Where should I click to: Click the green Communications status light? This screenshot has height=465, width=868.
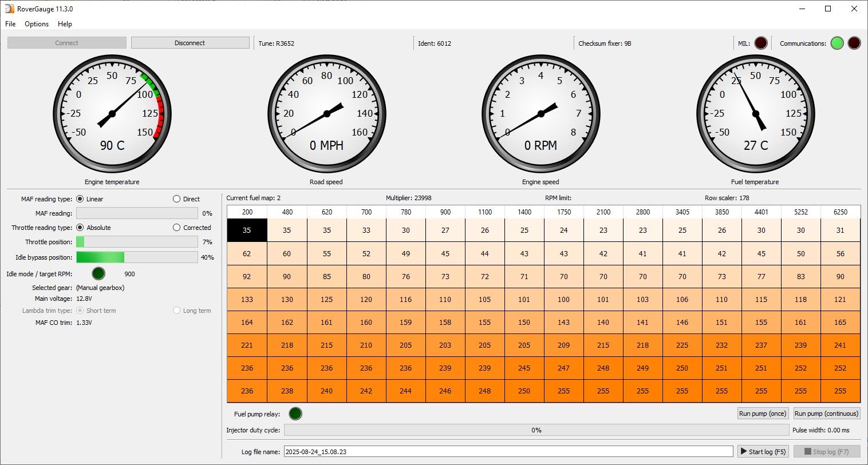(x=837, y=43)
